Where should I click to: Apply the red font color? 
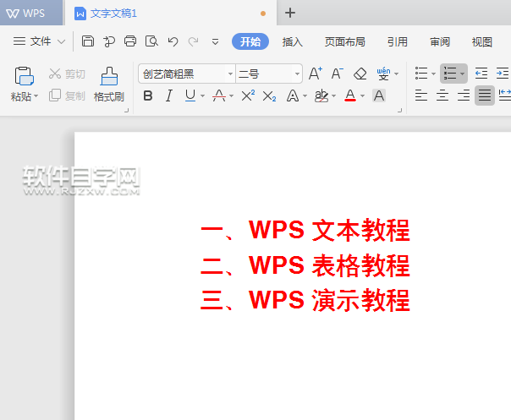pos(350,95)
